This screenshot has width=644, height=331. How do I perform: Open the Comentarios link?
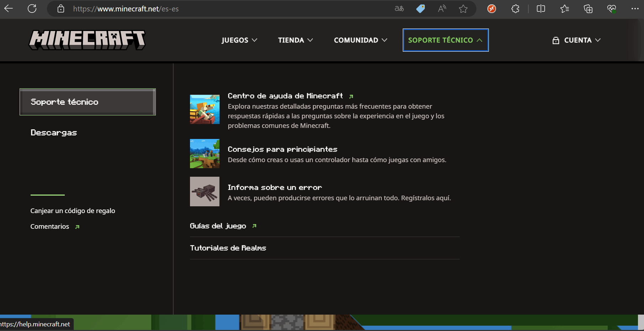click(50, 227)
